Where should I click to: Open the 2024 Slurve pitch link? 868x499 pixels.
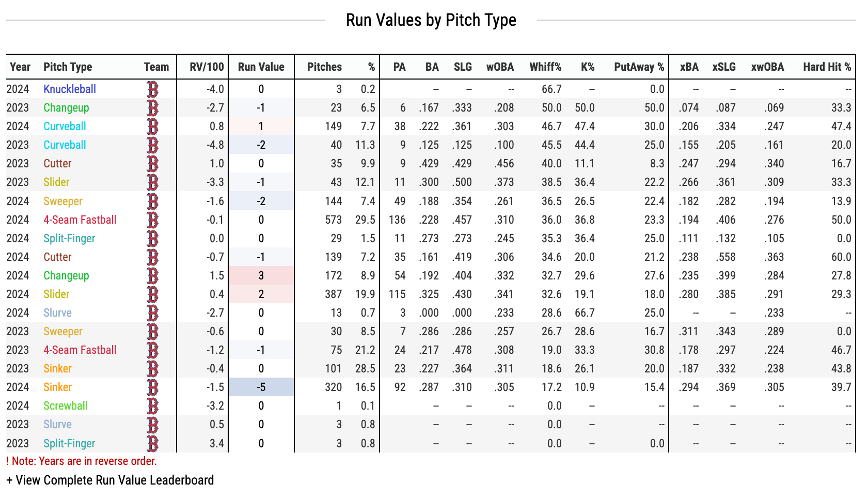57,313
